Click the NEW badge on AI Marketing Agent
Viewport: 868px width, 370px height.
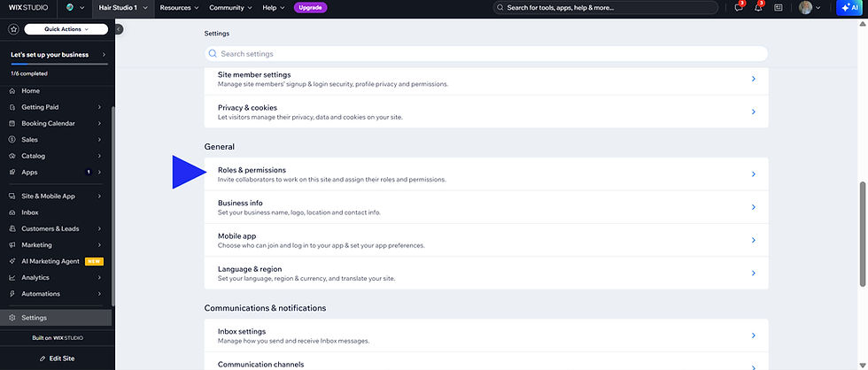pyautogui.click(x=94, y=262)
